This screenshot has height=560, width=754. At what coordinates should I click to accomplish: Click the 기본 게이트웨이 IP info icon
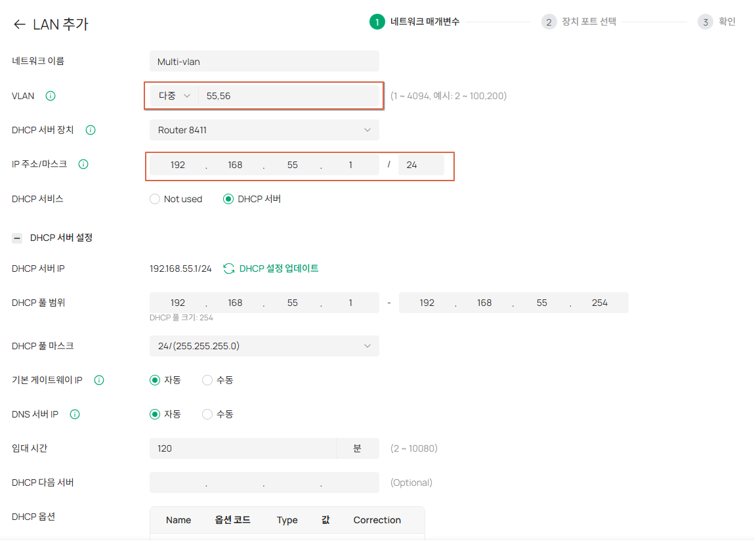point(99,380)
